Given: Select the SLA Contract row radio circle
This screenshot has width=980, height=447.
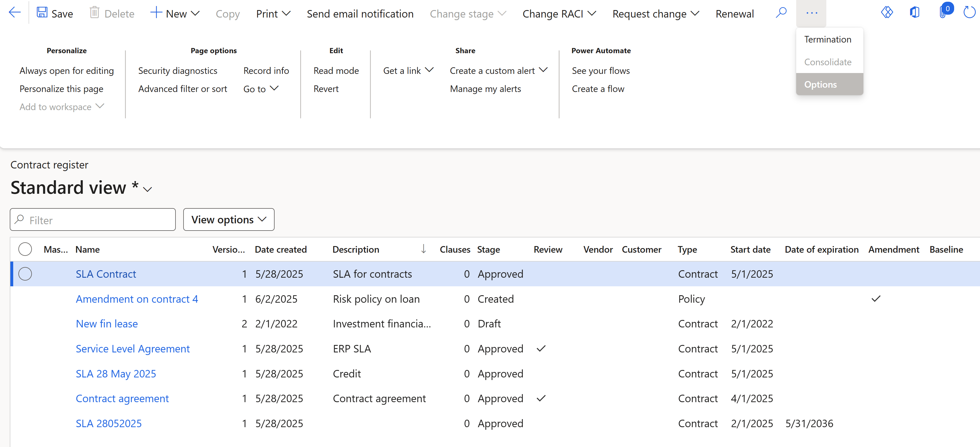Looking at the screenshot, I should [x=25, y=274].
